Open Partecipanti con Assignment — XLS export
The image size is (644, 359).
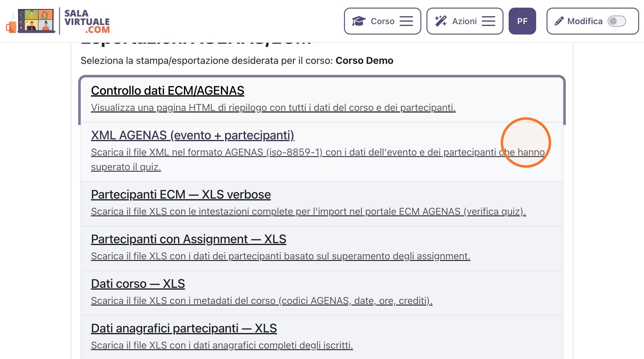[x=188, y=239]
